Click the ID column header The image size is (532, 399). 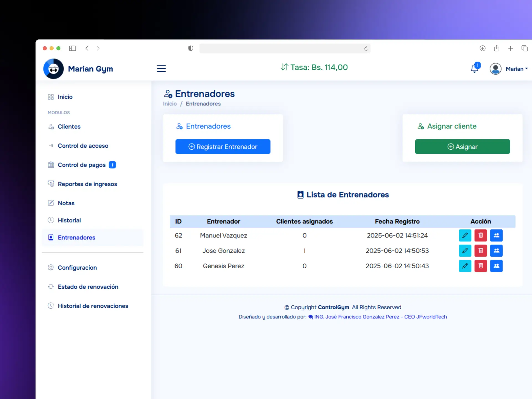[178, 221]
